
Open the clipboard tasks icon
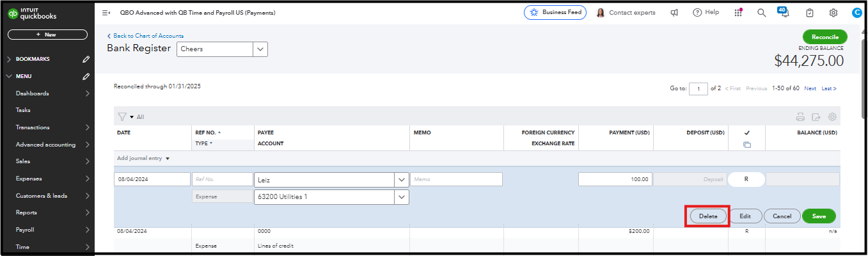pyautogui.click(x=810, y=13)
